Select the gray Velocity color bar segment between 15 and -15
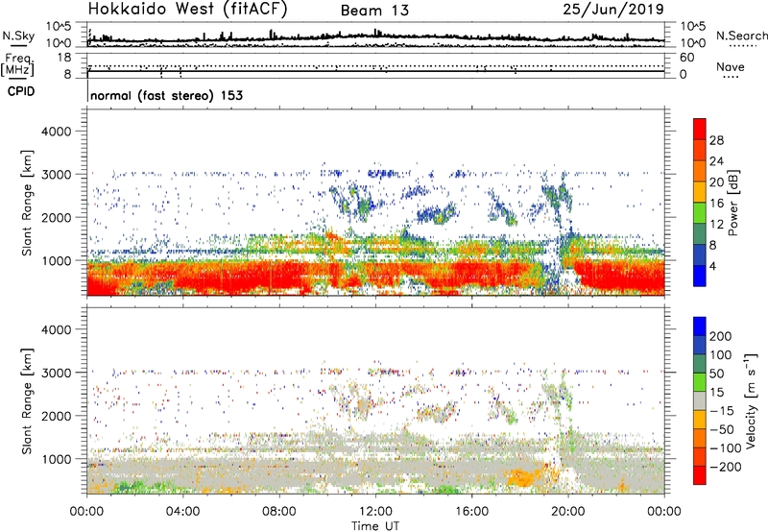This screenshot has height=532, width=768. pos(700,400)
